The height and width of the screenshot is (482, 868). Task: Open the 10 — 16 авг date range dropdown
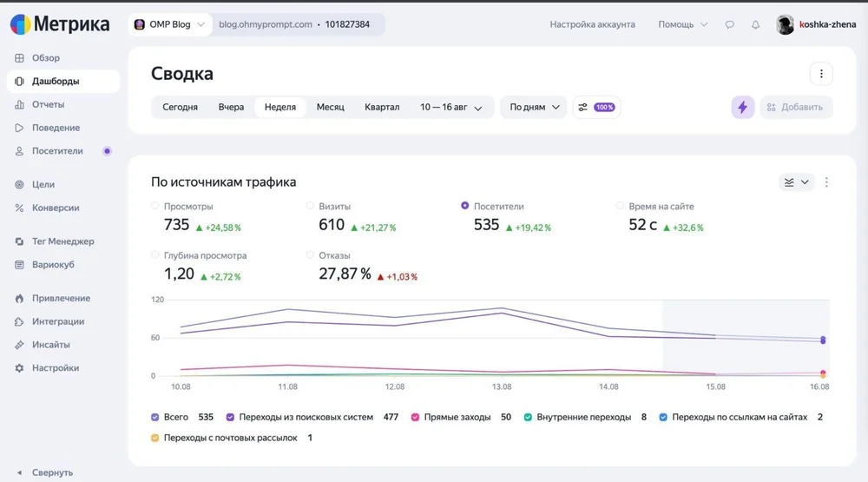[x=450, y=107]
